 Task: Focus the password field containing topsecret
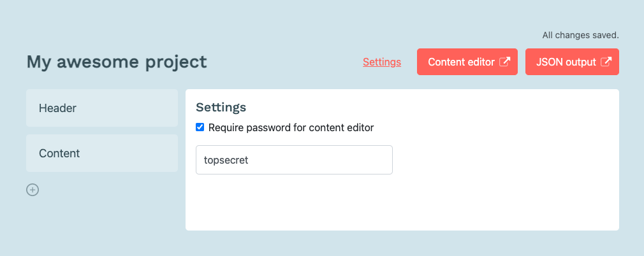click(x=294, y=160)
